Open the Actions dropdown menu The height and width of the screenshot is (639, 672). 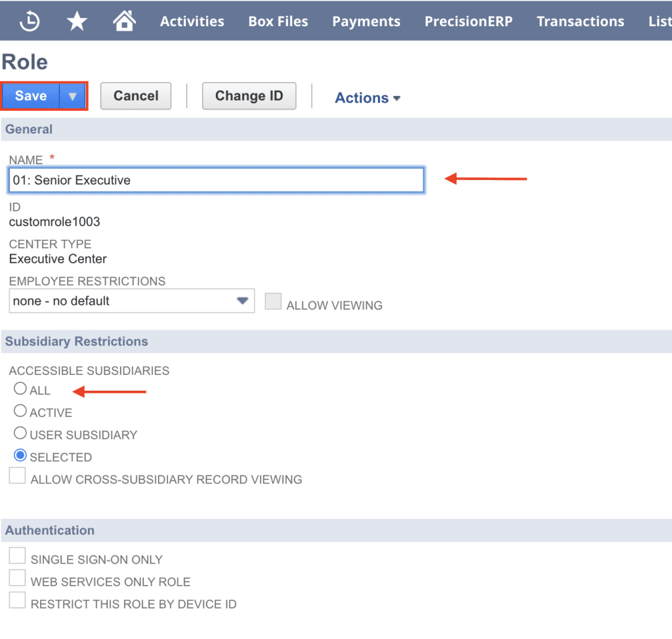point(367,98)
